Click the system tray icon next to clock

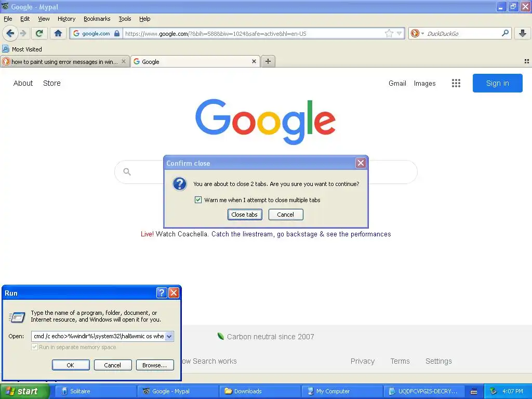tap(494, 391)
